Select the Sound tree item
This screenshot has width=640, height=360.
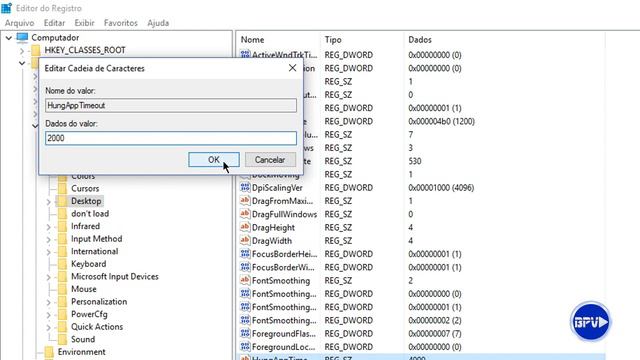click(x=83, y=339)
